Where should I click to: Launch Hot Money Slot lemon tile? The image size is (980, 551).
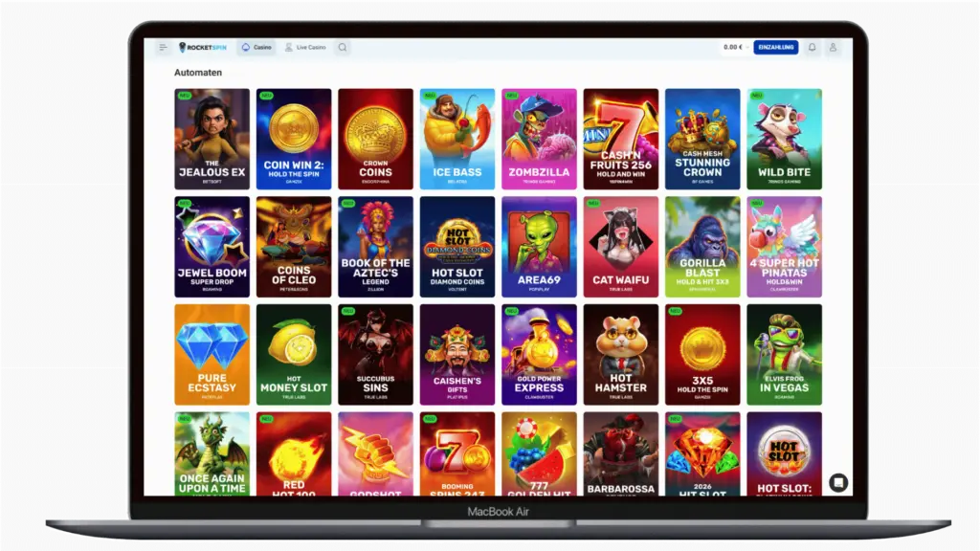(x=294, y=354)
